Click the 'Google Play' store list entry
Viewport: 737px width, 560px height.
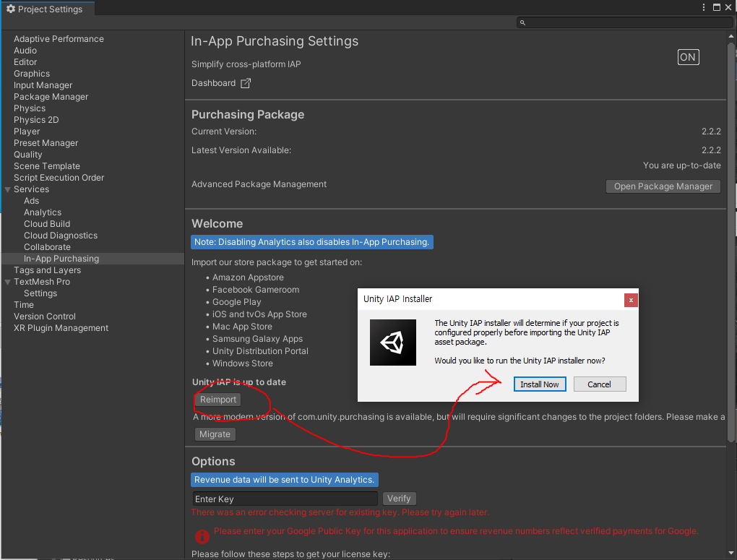click(236, 302)
